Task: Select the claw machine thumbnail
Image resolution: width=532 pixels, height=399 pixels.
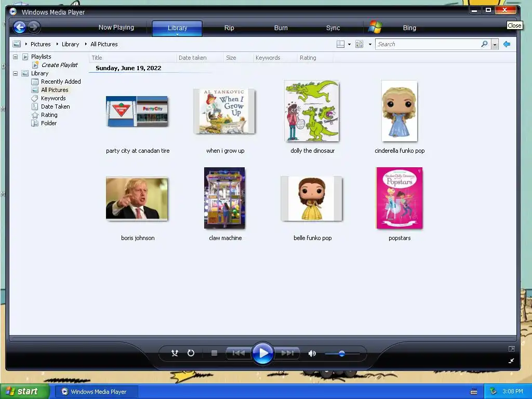Action: click(x=224, y=198)
